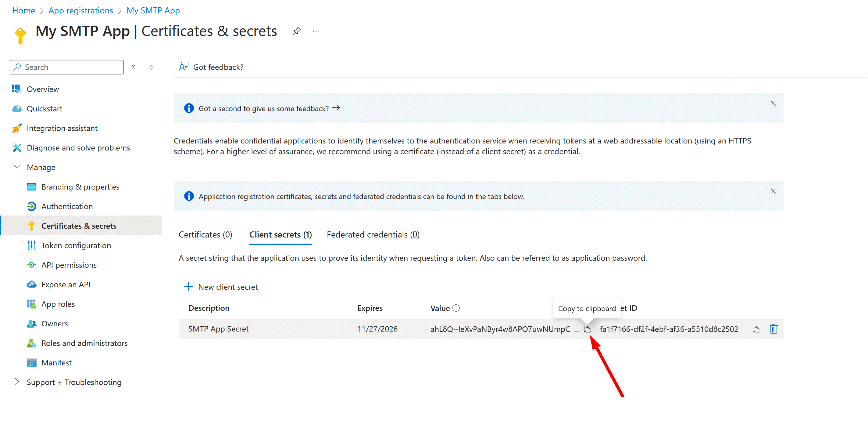Click the Value column info icon
Screen dimensions: 868x421
coord(456,308)
